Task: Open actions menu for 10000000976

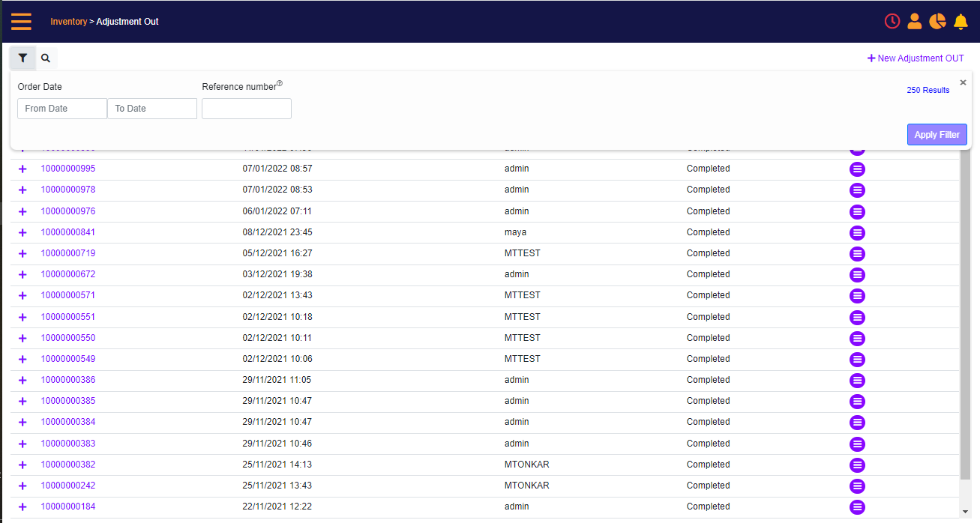Action: (858, 211)
